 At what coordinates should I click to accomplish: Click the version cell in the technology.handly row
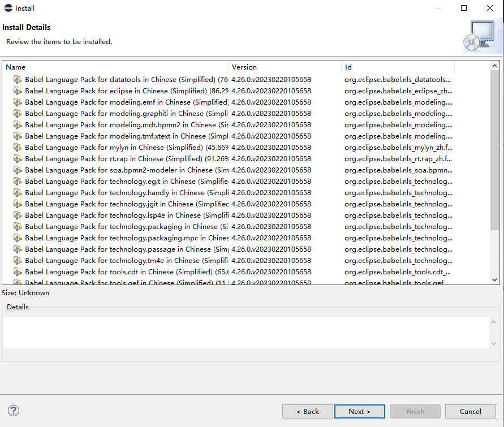pos(272,192)
